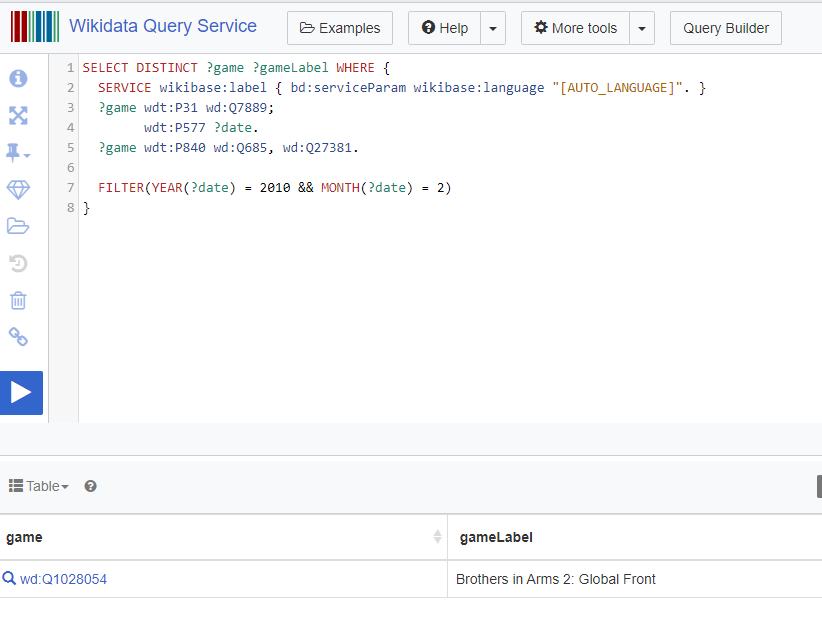The width and height of the screenshot is (822, 617).
Task: Click the results help question mark icon
Action: pyautogui.click(x=90, y=486)
